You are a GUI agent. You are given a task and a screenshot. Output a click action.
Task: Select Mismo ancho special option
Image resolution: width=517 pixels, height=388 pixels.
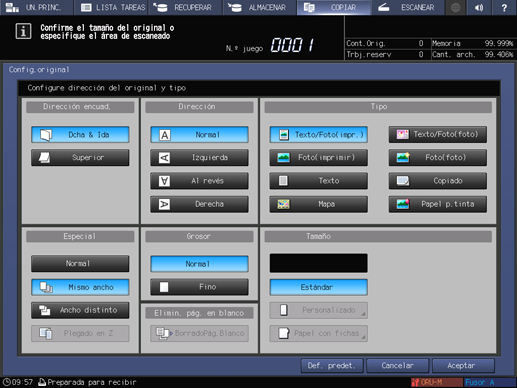pyautogui.click(x=80, y=287)
